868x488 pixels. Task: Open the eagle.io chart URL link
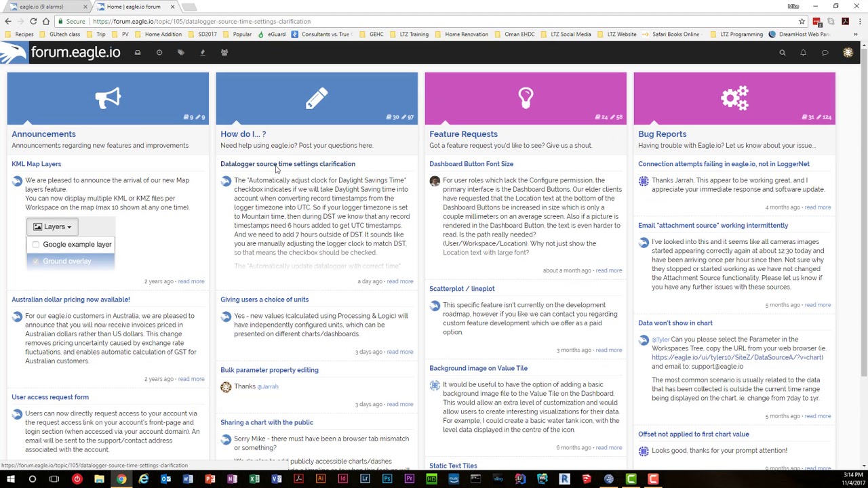click(737, 358)
